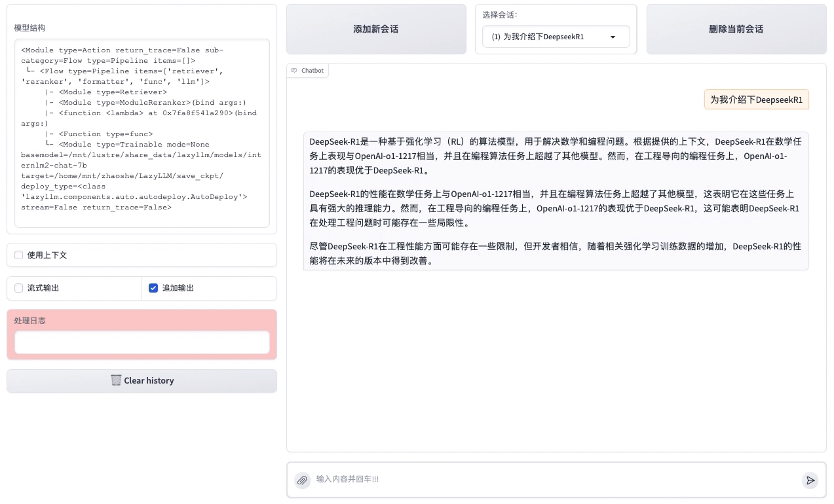Focus the 输入内容并回车 message input

[x=556, y=480]
